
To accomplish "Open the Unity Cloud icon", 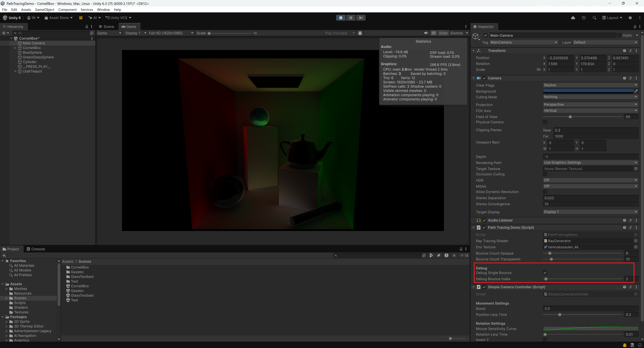I will 573,18.
